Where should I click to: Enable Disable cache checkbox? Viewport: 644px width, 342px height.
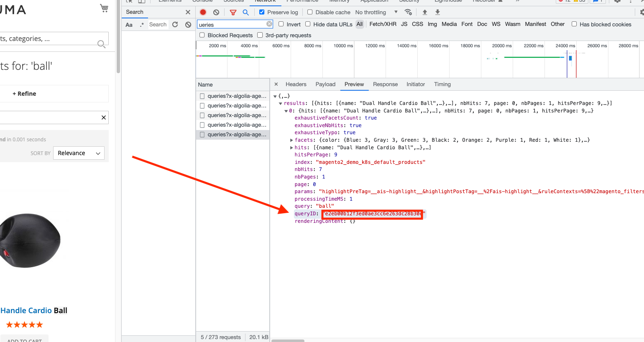coord(310,12)
